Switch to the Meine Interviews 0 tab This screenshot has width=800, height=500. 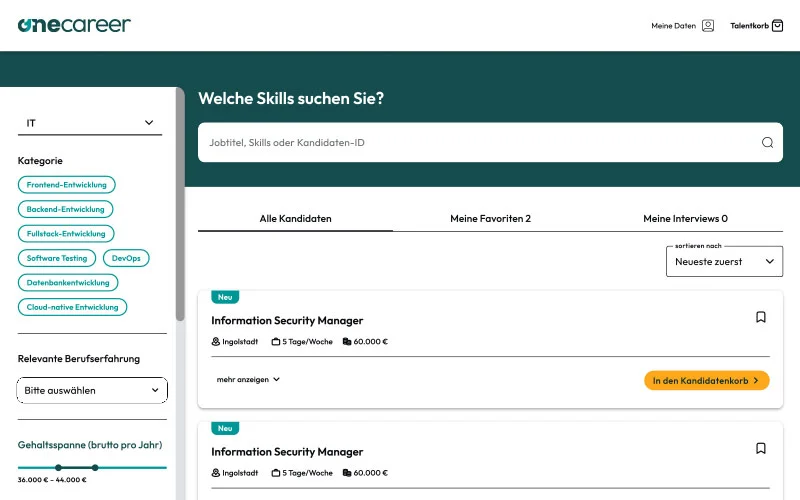pyautogui.click(x=685, y=218)
